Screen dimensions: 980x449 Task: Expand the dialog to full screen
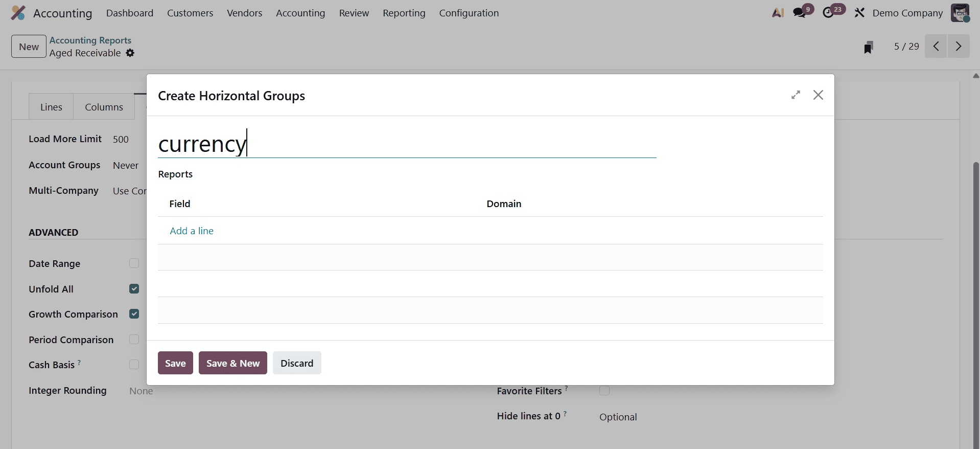click(796, 95)
